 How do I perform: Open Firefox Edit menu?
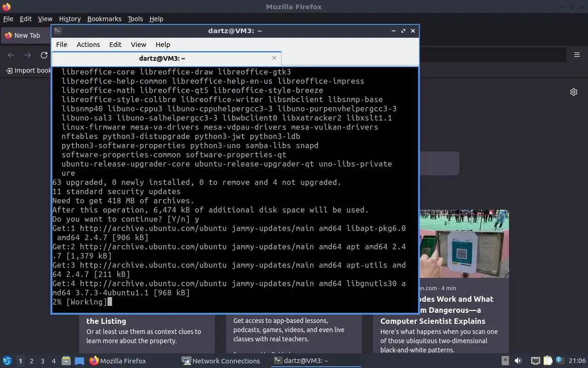tap(26, 19)
